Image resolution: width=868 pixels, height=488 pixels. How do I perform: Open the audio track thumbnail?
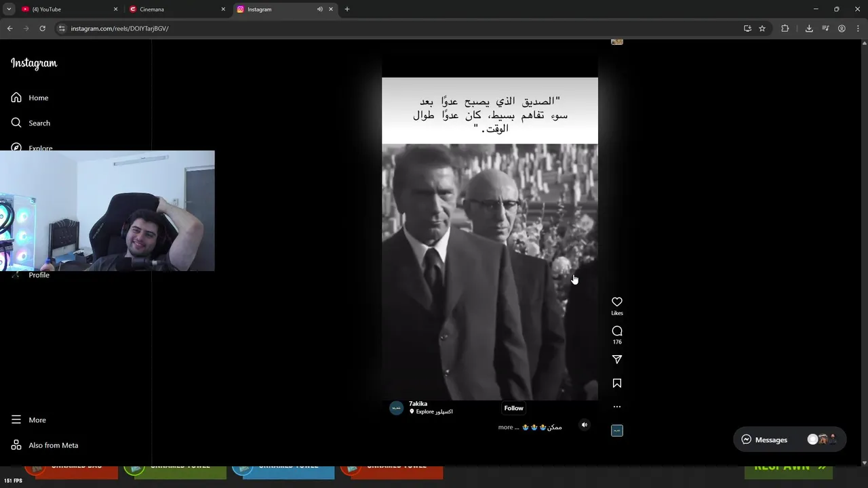point(617,430)
